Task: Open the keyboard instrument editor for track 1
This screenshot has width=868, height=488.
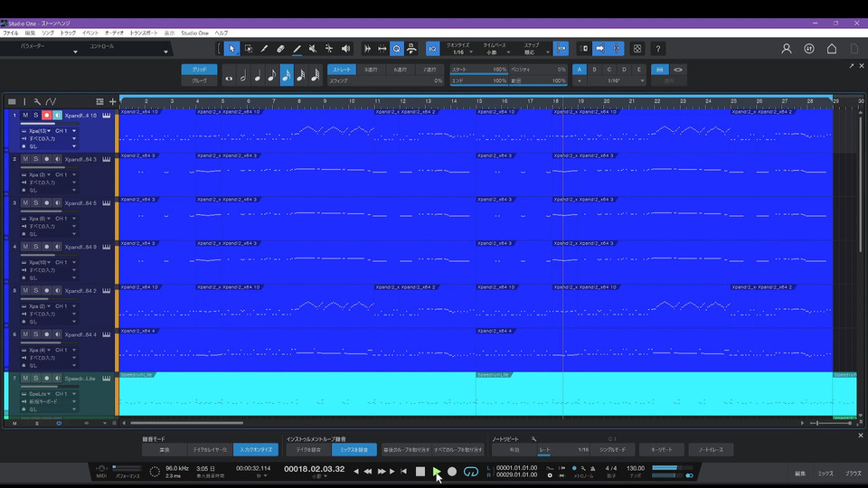Action: [106, 116]
